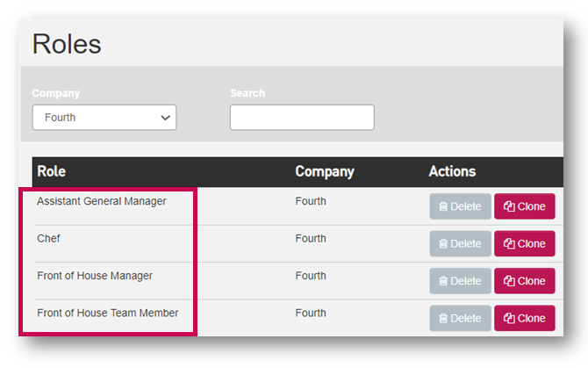This screenshot has width=588, height=368.
Task: Sort by the Role column header
Action: click(x=51, y=172)
